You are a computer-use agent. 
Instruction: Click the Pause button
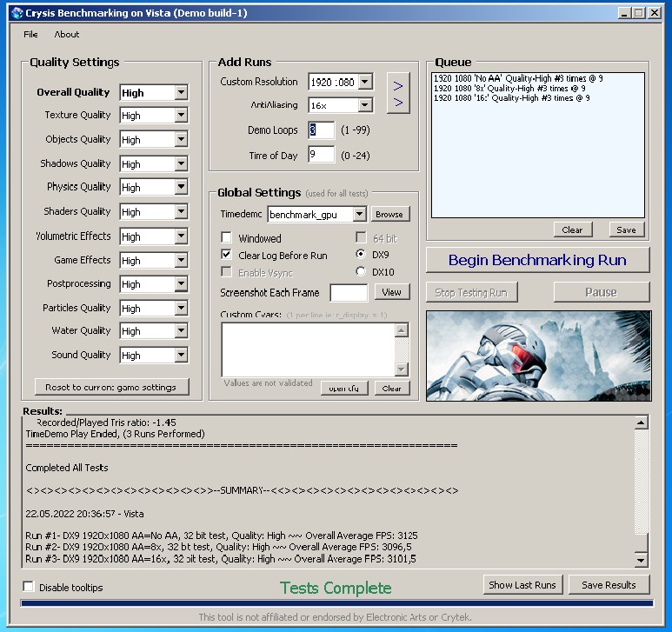click(602, 292)
